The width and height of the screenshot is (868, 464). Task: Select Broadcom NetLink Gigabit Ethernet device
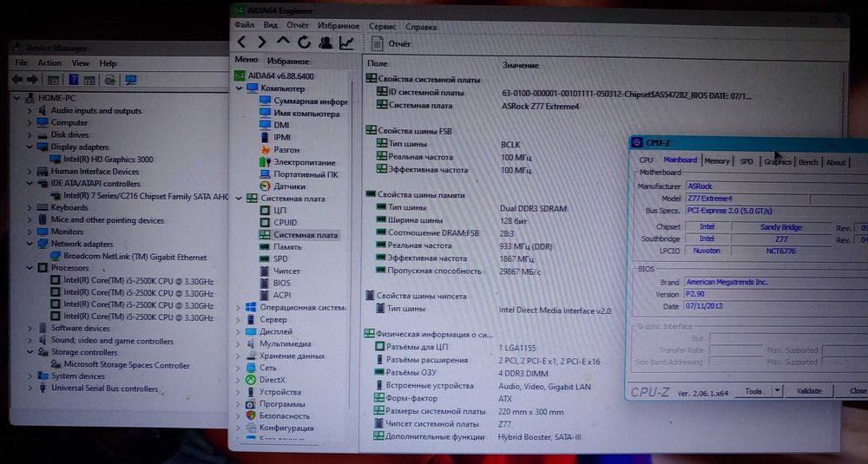pos(128,258)
